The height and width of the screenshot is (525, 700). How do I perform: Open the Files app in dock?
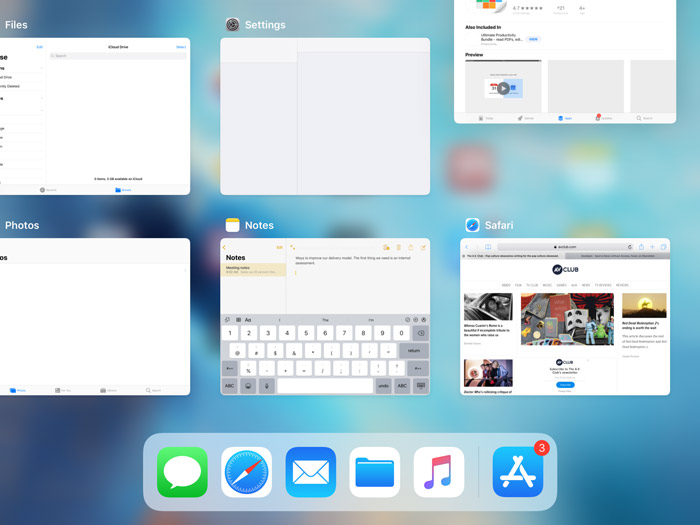click(x=375, y=472)
